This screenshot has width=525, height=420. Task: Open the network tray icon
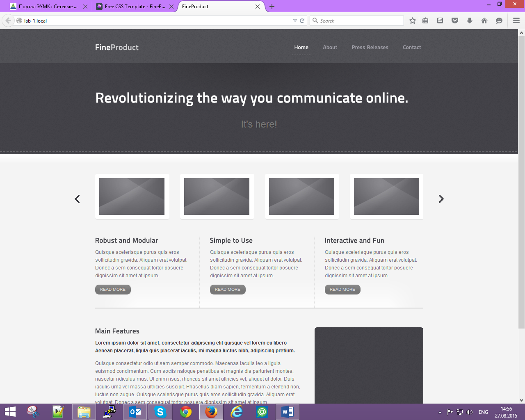460,412
